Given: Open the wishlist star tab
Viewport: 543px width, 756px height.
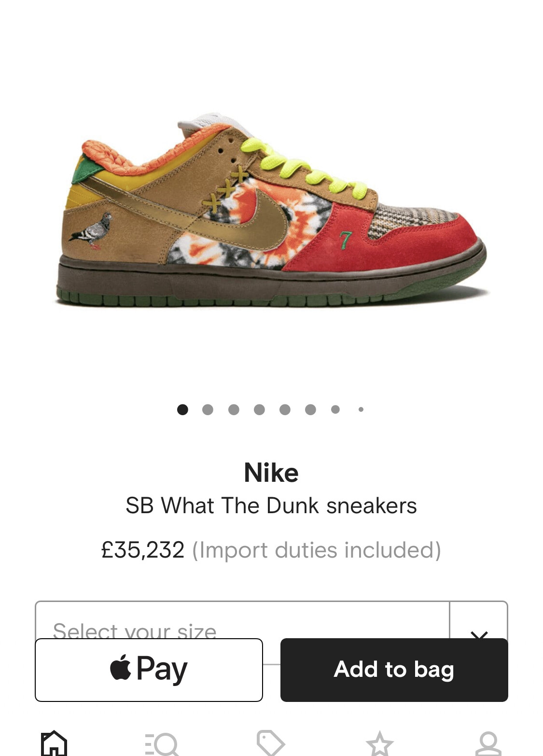Looking at the screenshot, I should 379,744.
